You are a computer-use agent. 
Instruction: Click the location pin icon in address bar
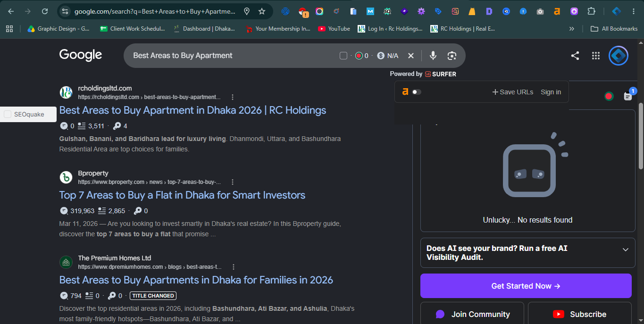click(x=247, y=11)
